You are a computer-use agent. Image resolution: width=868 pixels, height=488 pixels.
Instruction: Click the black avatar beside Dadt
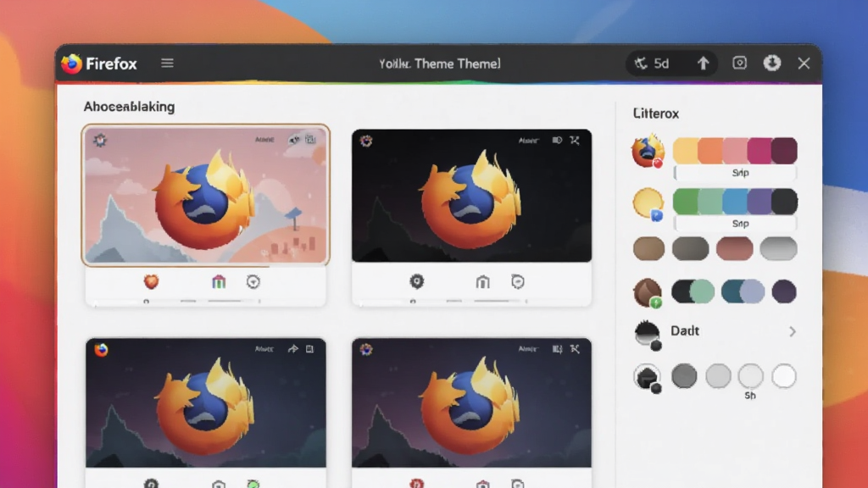647,334
